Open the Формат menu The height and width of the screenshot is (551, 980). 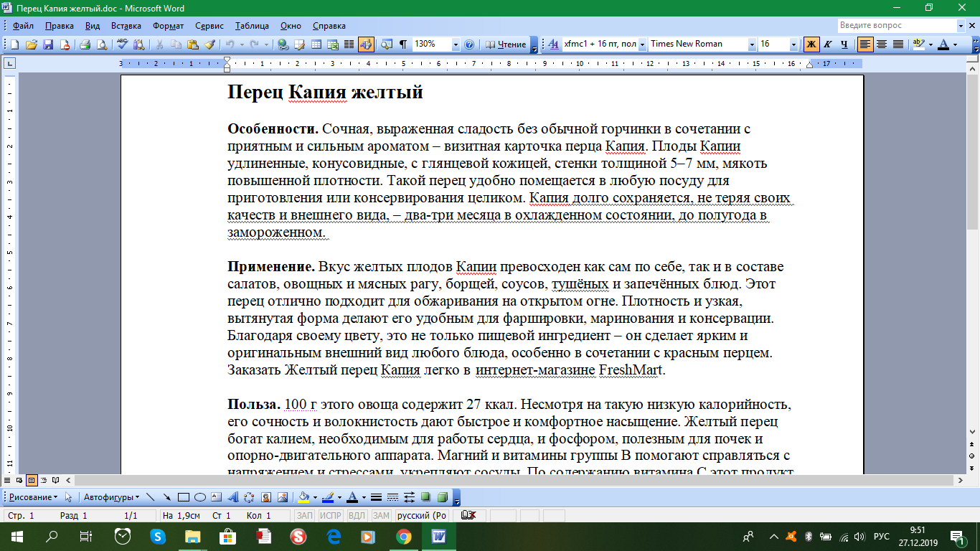pos(168,25)
